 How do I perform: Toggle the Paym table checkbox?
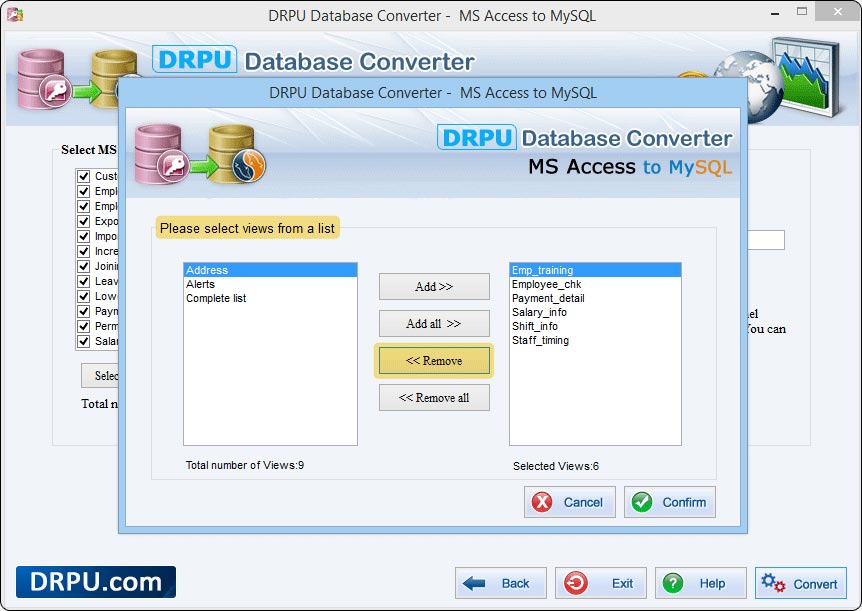[84, 311]
